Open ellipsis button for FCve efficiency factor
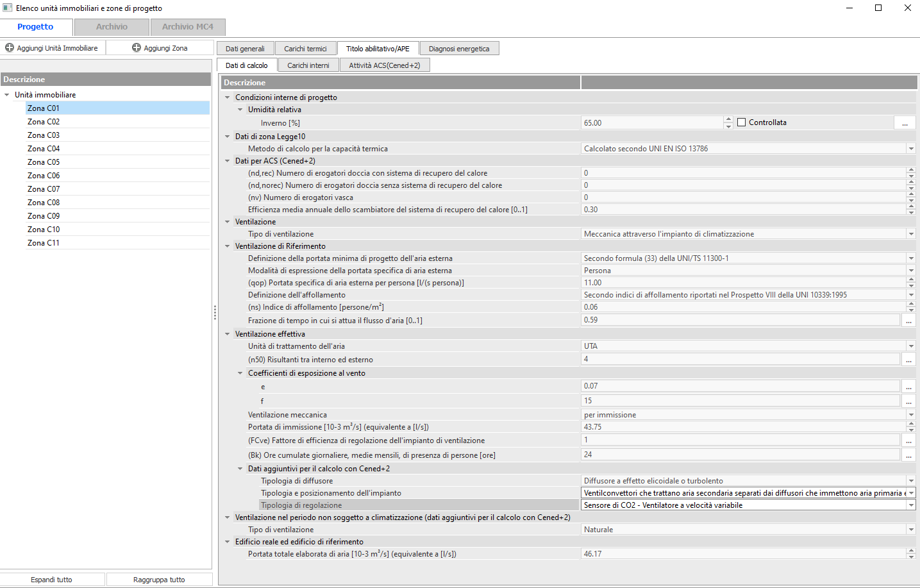This screenshot has height=588, width=920. [908, 441]
